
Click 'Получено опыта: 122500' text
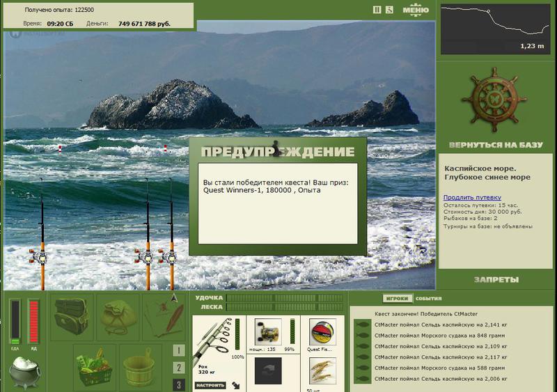click(x=59, y=10)
